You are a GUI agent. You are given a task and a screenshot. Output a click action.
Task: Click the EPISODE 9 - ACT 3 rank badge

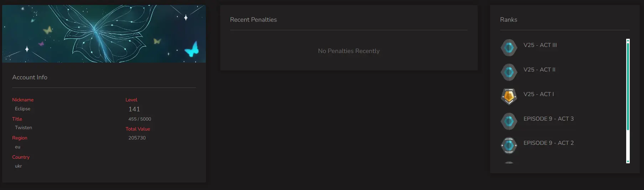click(509, 121)
